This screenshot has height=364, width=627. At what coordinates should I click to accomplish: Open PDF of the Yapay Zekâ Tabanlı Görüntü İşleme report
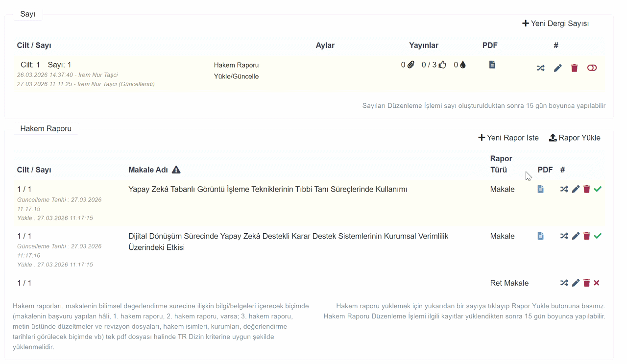tap(540, 189)
